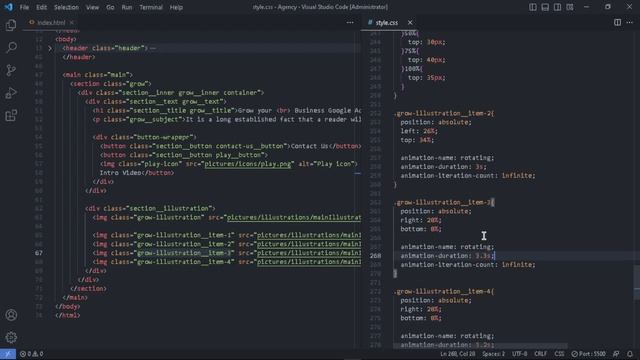Open the Customize Layout icon
Viewport: 640px width, 360px height.
pyautogui.click(x=570, y=7)
